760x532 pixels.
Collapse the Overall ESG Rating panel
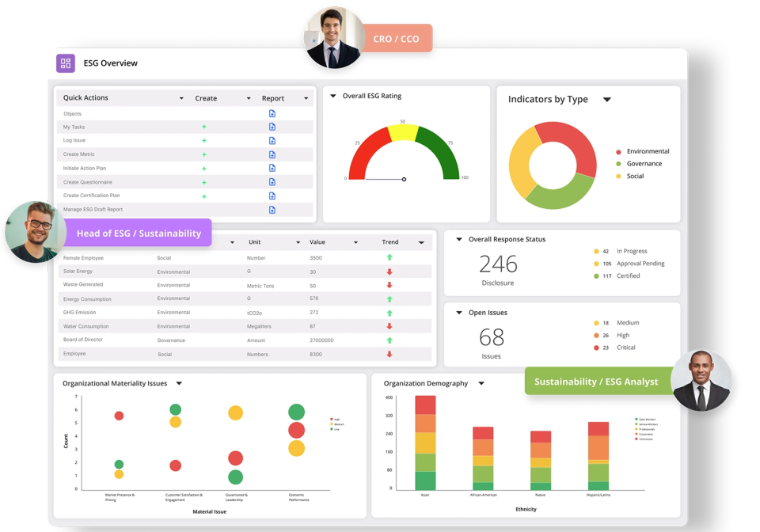point(333,97)
